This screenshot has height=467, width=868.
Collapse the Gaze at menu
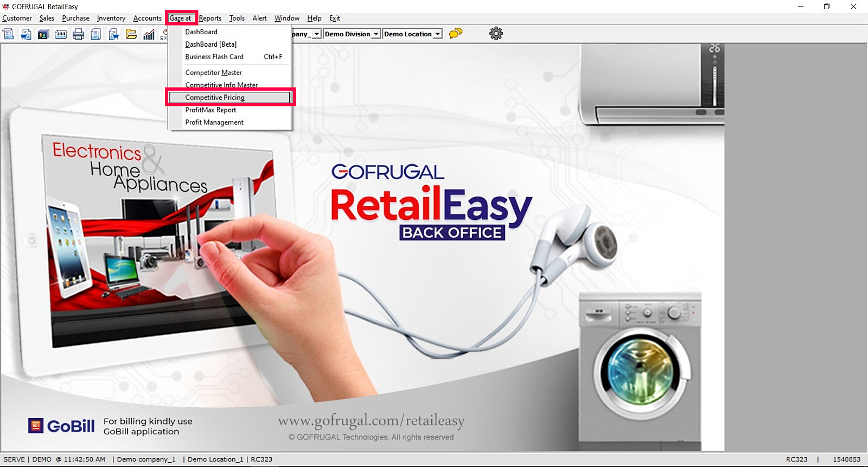[x=181, y=18]
